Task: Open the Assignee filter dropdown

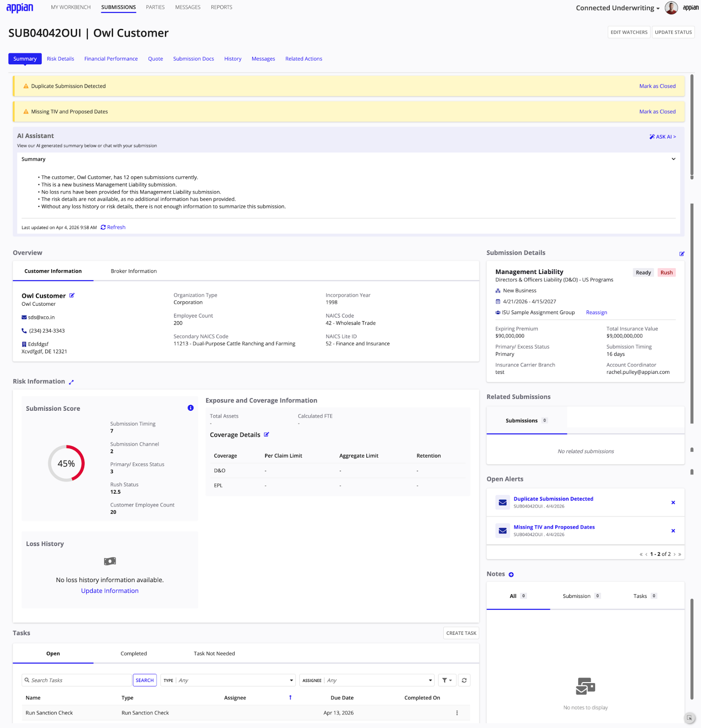Action: click(x=367, y=680)
